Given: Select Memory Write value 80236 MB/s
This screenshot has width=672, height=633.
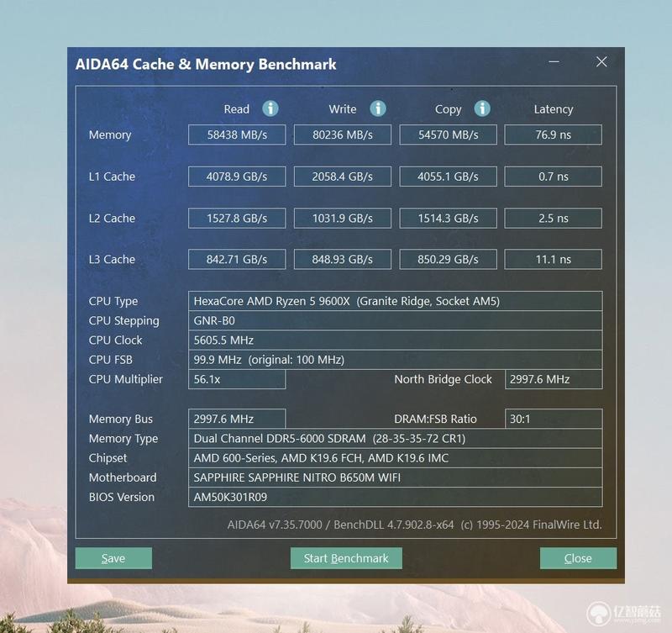Looking at the screenshot, I should coord(343,135).
